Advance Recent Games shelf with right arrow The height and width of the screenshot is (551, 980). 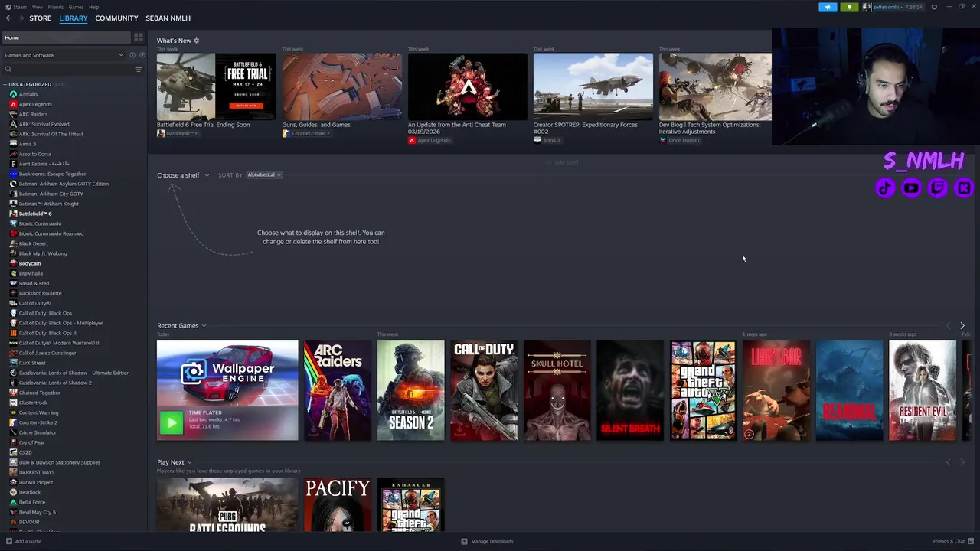(962, 326)
